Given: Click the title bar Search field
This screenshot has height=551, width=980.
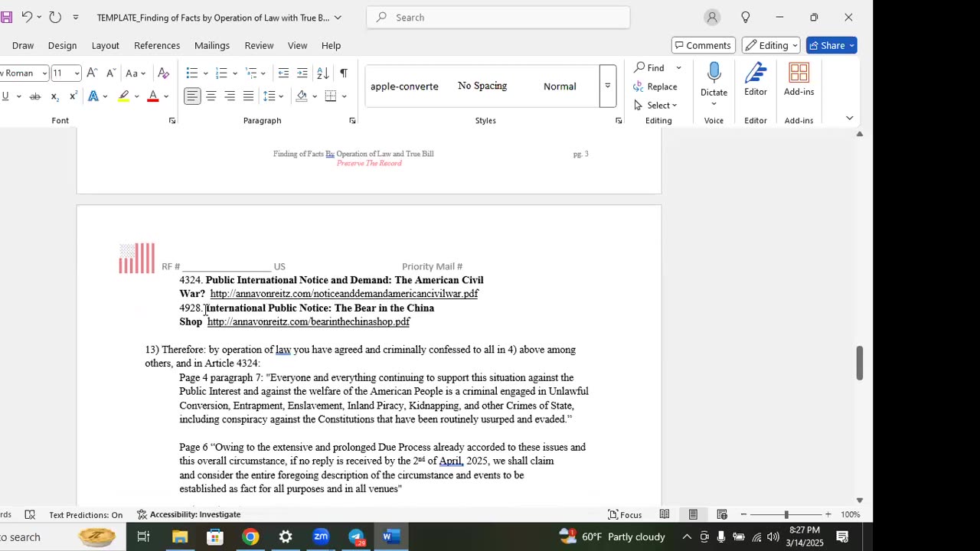Looking at the screenshot, I should pyautogui.click(x=498, y=18).
